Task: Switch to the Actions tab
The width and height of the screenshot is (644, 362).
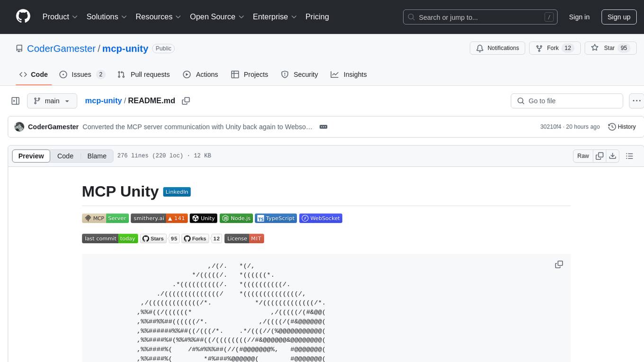Action: pyautogui.click(x=200, y=74)
